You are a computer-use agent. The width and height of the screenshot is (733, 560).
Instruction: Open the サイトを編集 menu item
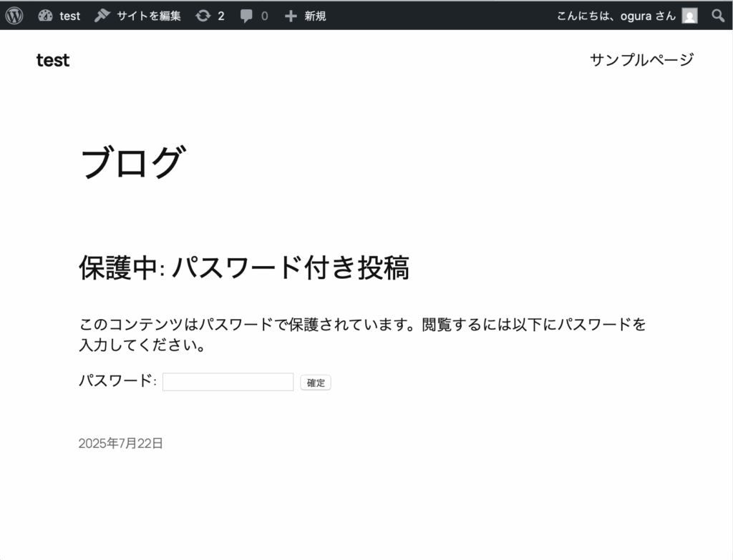coord(149,16)
